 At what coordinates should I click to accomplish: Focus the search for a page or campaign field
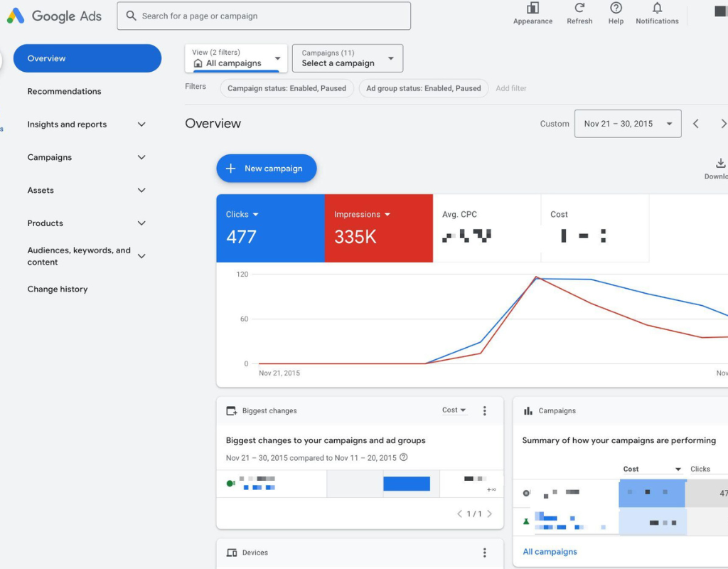(264, 16)
